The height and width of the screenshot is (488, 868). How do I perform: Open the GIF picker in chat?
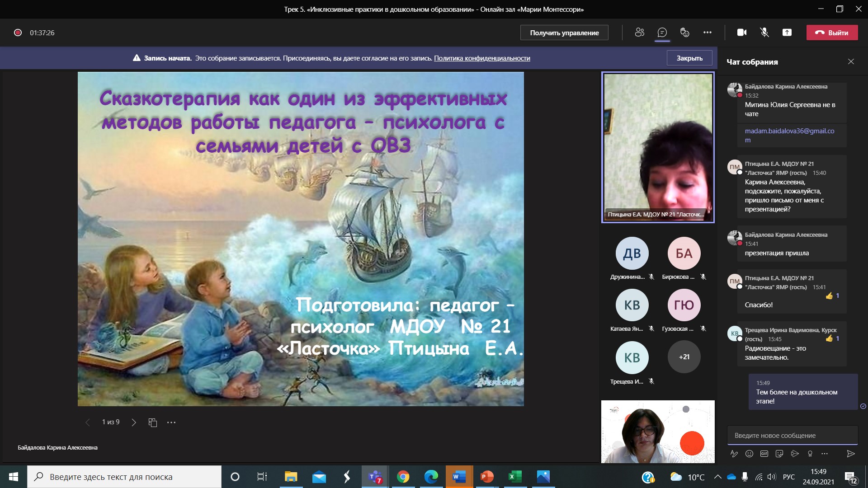pos(764,454)
